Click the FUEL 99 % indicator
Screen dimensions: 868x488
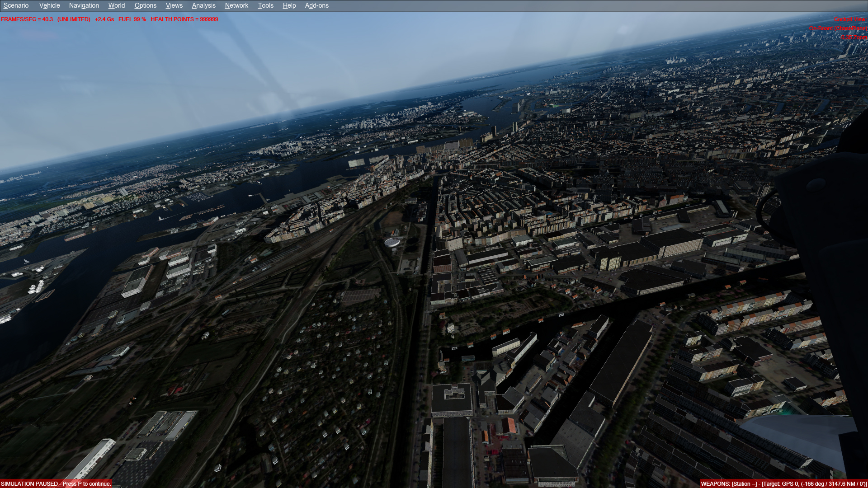coord(132,19)
